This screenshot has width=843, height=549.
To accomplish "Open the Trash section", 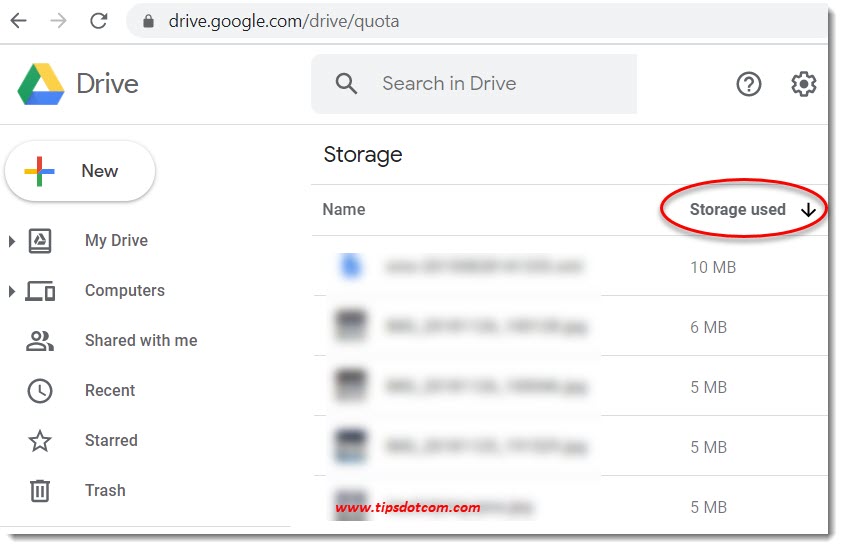I will coord(105,490).
